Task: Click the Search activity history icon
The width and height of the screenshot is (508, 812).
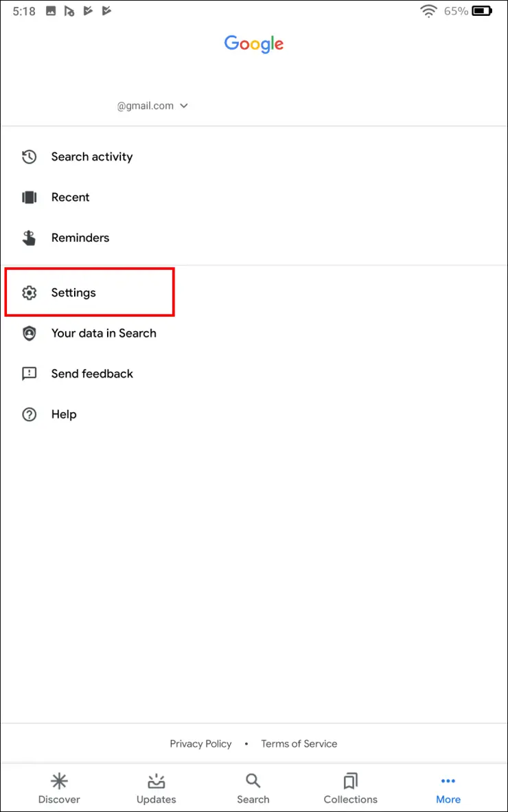Action: [x=29, y=157]
